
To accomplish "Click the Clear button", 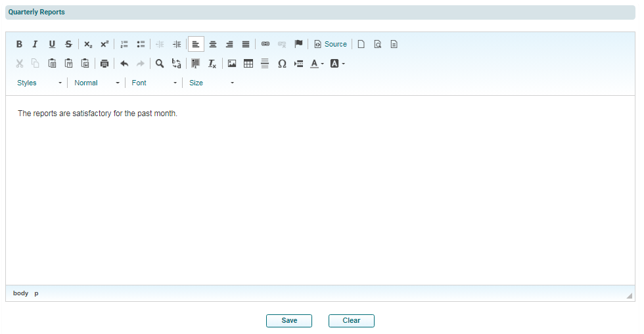I will click(352, 321).
